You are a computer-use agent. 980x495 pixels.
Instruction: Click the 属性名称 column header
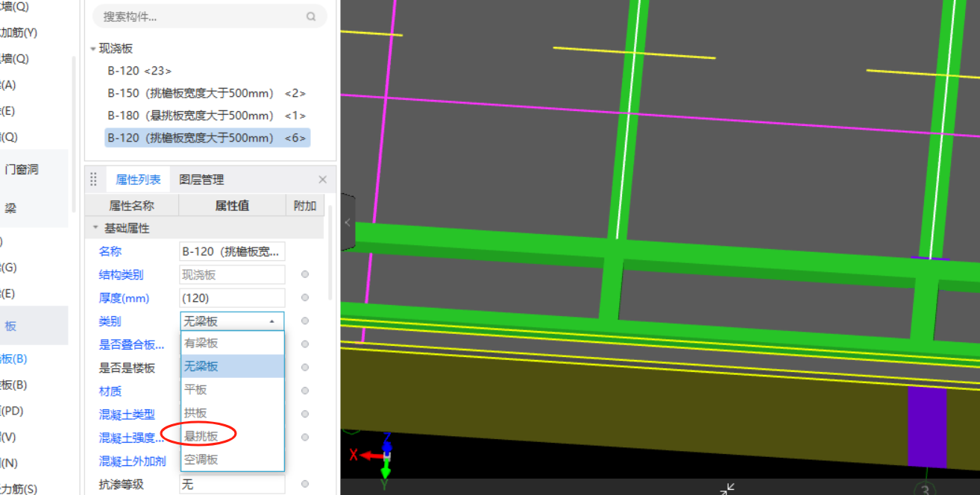132,206
